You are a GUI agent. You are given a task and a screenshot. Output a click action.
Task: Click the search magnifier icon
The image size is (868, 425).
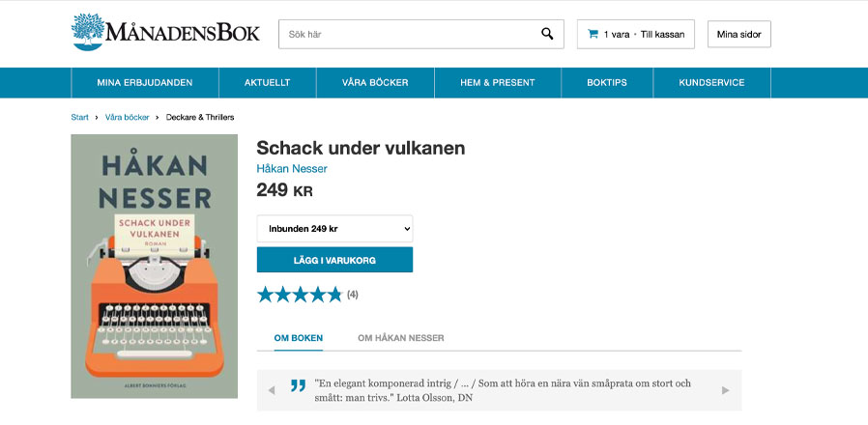(x=547, y=34)
